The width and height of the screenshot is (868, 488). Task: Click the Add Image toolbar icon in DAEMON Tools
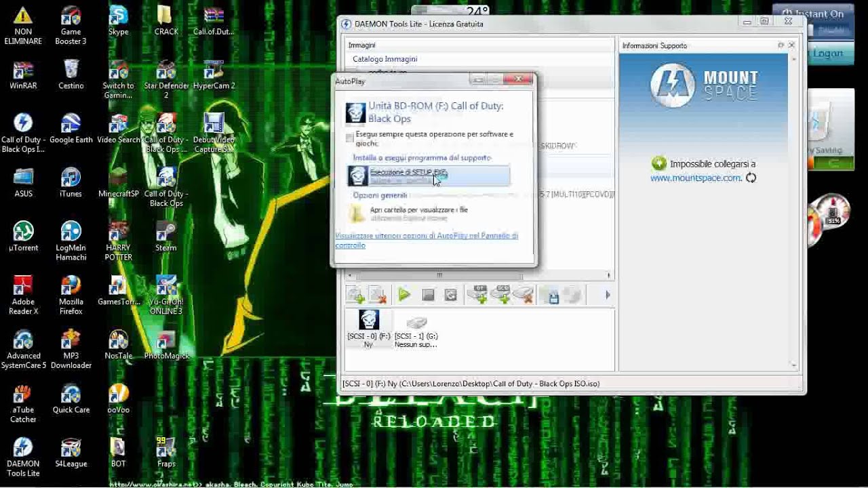coord(355,295)
